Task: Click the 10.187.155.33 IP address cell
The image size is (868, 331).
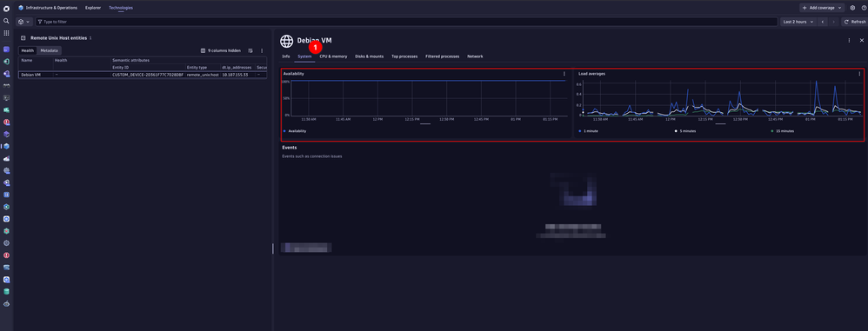Action: [235, 74]
